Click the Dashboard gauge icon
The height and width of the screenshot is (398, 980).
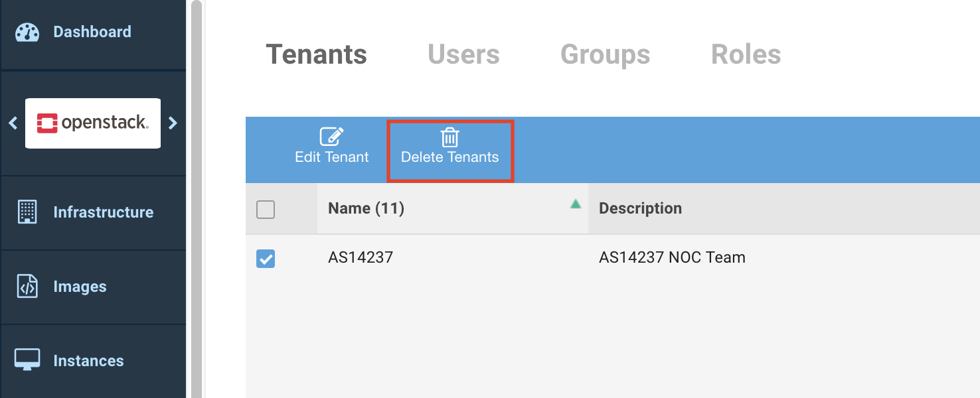coord(27,33)
